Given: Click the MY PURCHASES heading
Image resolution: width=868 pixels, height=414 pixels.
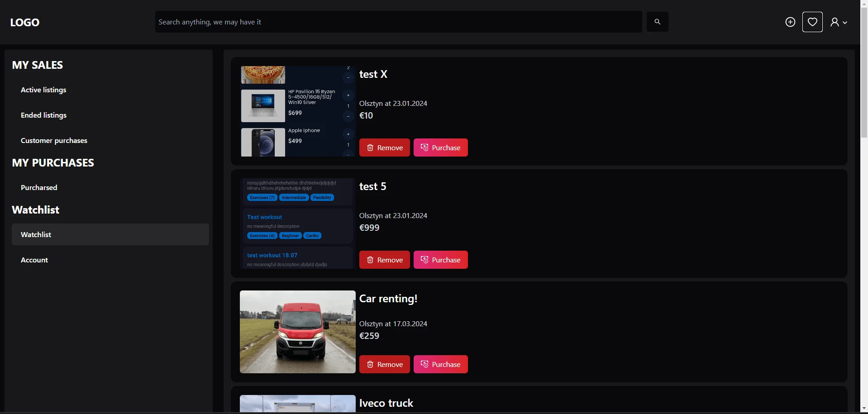Looking at the screenshot, I should click(53, 163).
